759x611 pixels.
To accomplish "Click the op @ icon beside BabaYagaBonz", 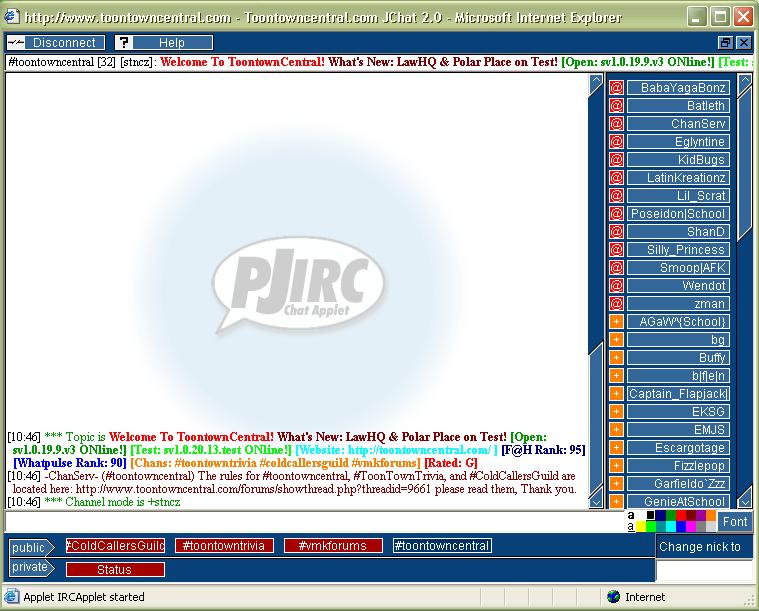I will click(x=616, y=88).
